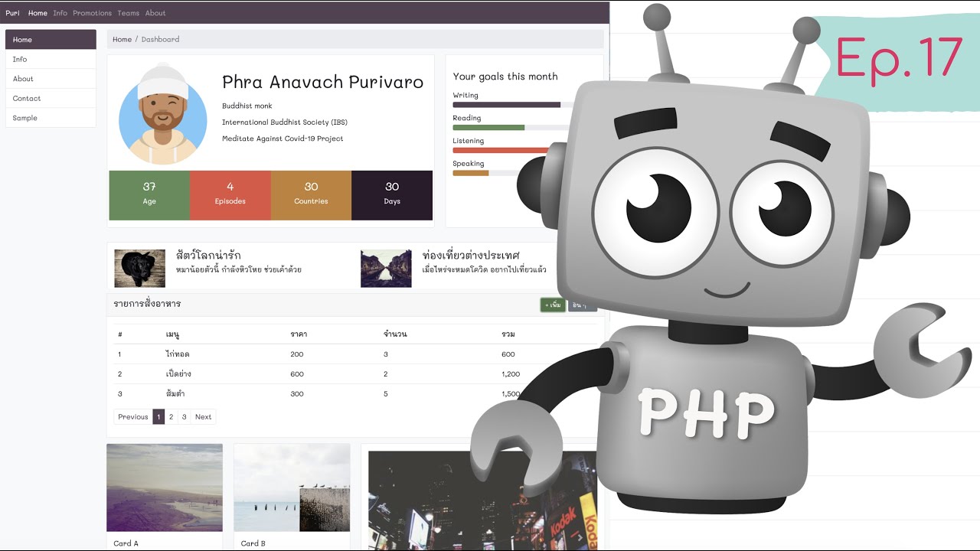Click the dark Days stat tile

392,195
